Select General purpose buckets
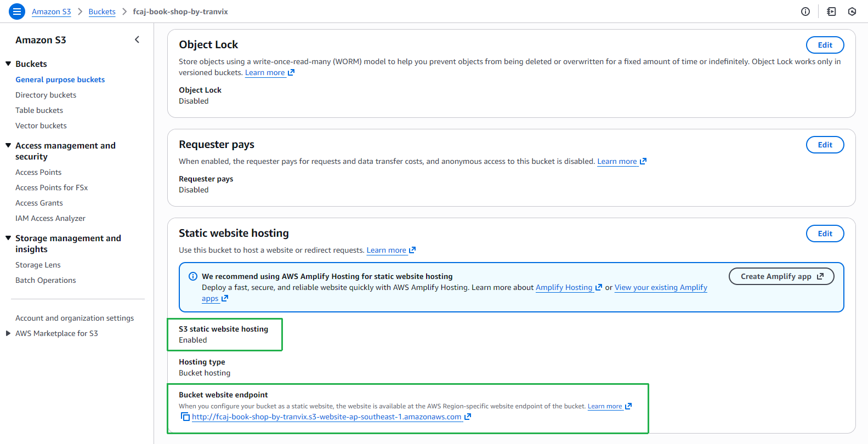868x444 pixels. point(60,79)
